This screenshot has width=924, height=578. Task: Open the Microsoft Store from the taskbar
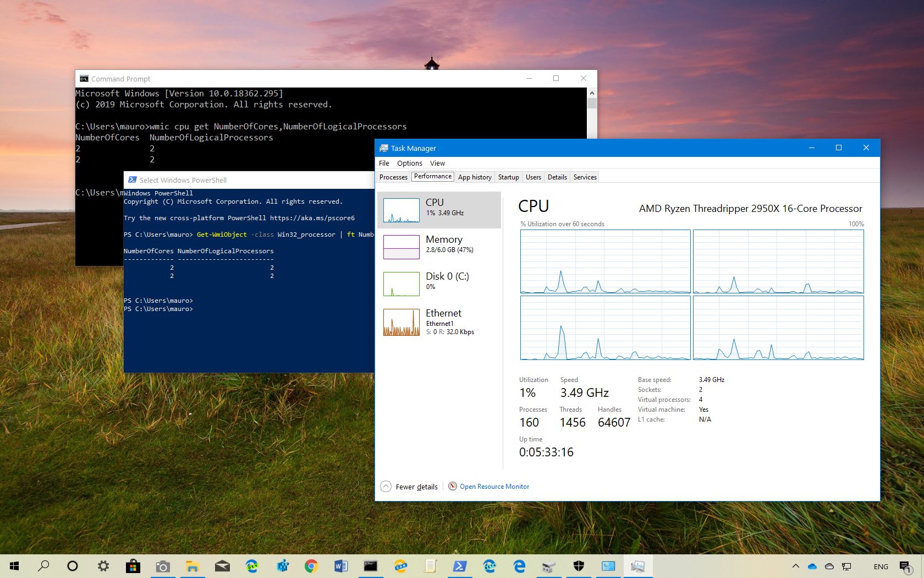[133, 566]
